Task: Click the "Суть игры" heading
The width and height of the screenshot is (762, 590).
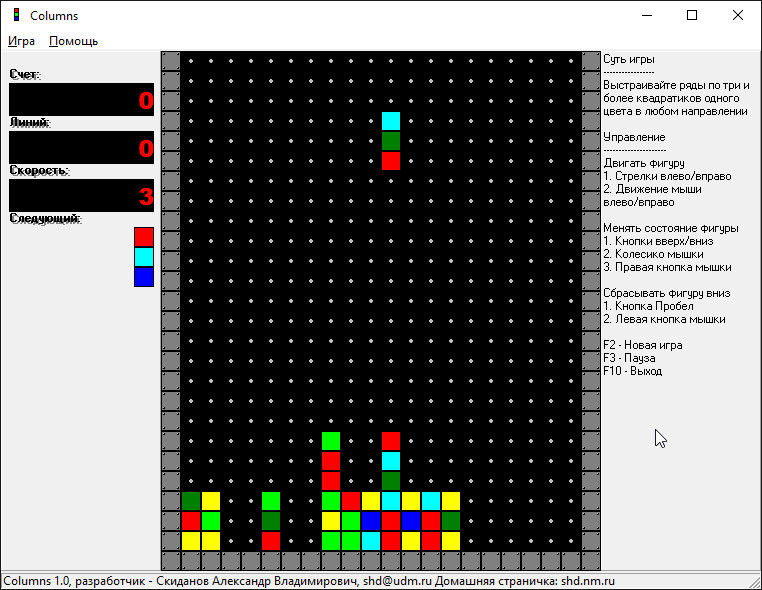Action: pos(629,59)
